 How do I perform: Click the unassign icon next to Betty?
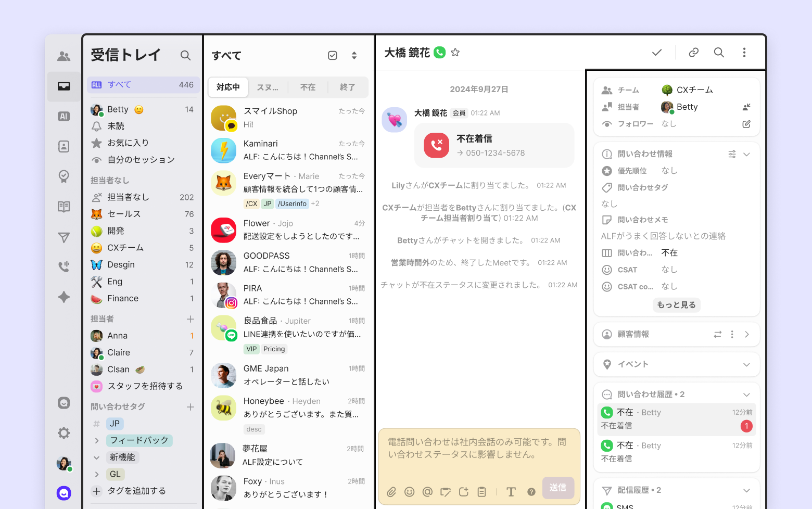pyautogui.click(x=746, y=107)
